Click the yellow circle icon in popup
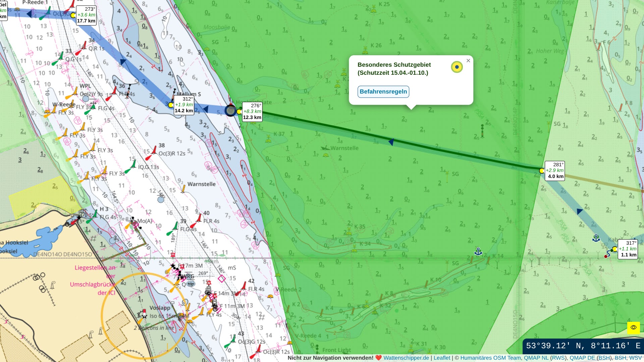 pyautogui.click(x=457, y=67)
